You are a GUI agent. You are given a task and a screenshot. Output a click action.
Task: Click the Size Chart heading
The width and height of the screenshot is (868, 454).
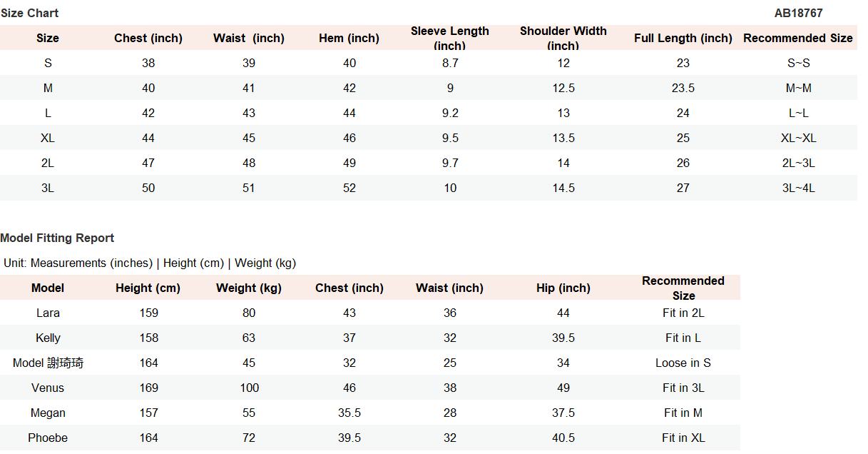[x=29, y=13]
